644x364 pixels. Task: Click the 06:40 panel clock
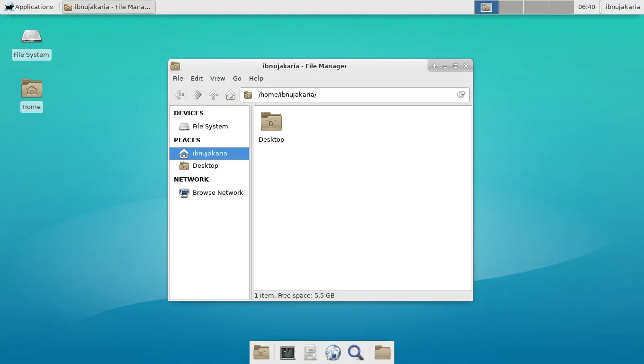coord(587,7)
